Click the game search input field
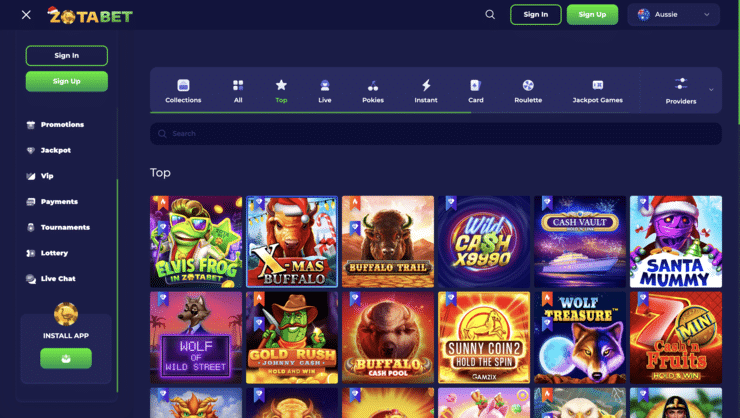740x418 pixels. click(435, 134)
